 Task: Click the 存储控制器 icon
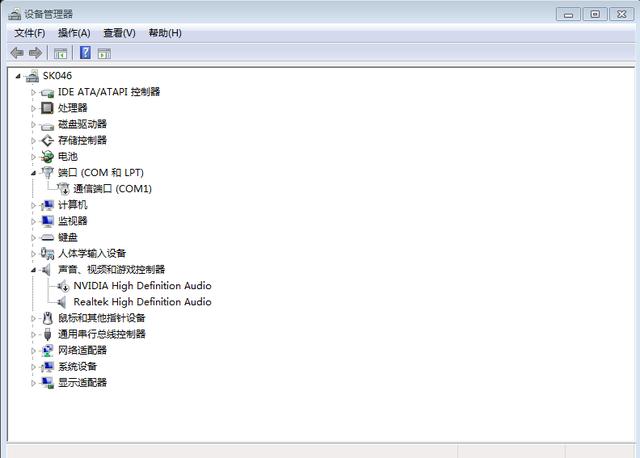click(47, 140)
